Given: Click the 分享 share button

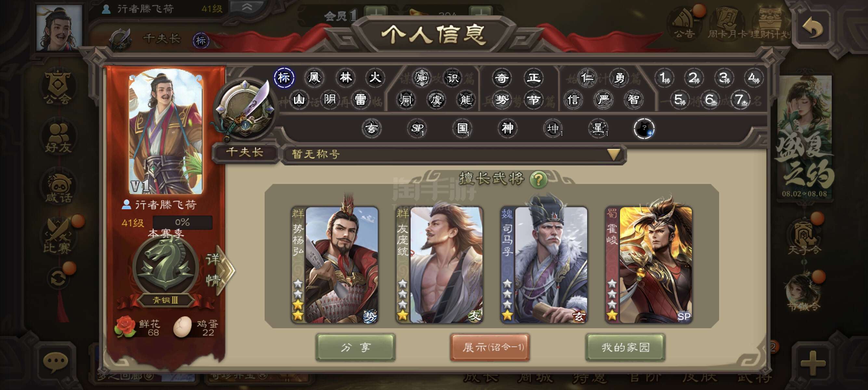Looking at the screenshot, I should (355, 347).
